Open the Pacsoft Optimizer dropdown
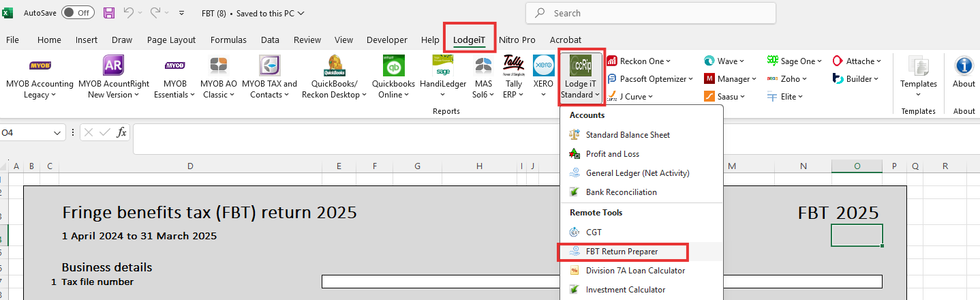This screenshot has width=980, height=300. pos(651,79)
